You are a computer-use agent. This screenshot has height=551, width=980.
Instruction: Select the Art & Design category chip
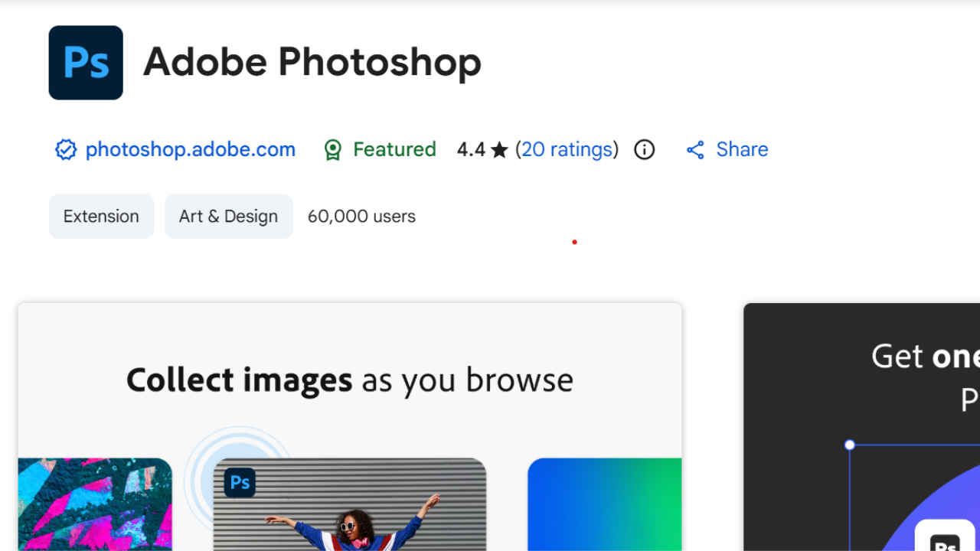[x=228, y=216]
